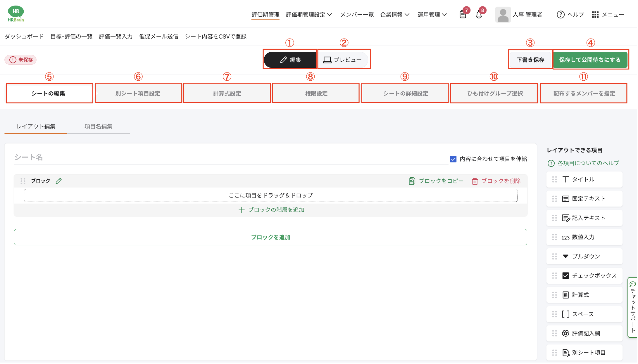This screenshot has width=638, height=364.
Task: Click the シート名 input field
Action: (x=231, y=157)
